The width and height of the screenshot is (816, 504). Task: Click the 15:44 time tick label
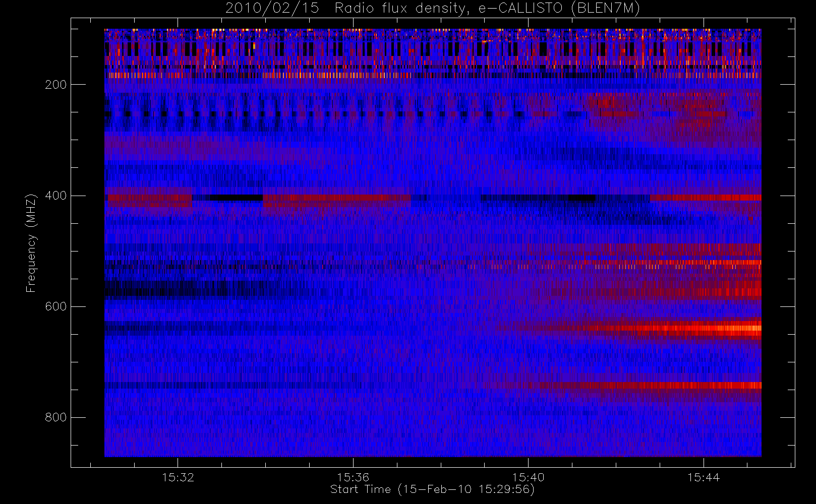coord(704,477)
